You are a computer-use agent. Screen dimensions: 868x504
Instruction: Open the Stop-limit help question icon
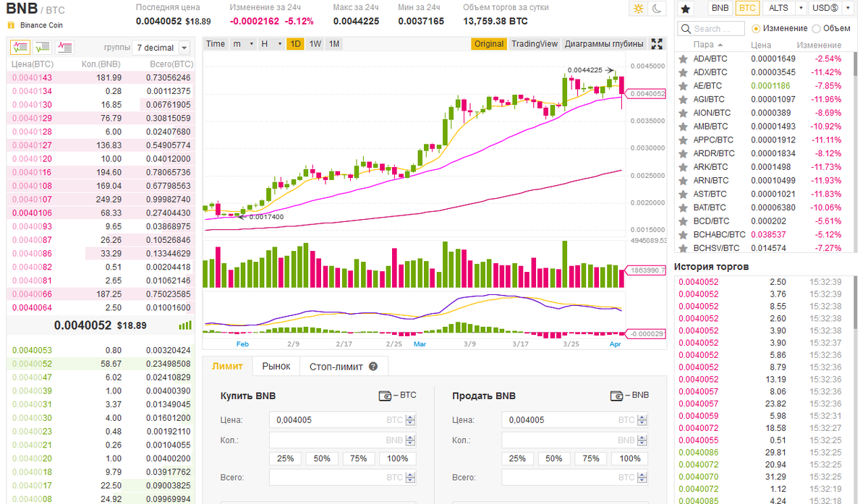pyautogui.click(x=373, y=367)
